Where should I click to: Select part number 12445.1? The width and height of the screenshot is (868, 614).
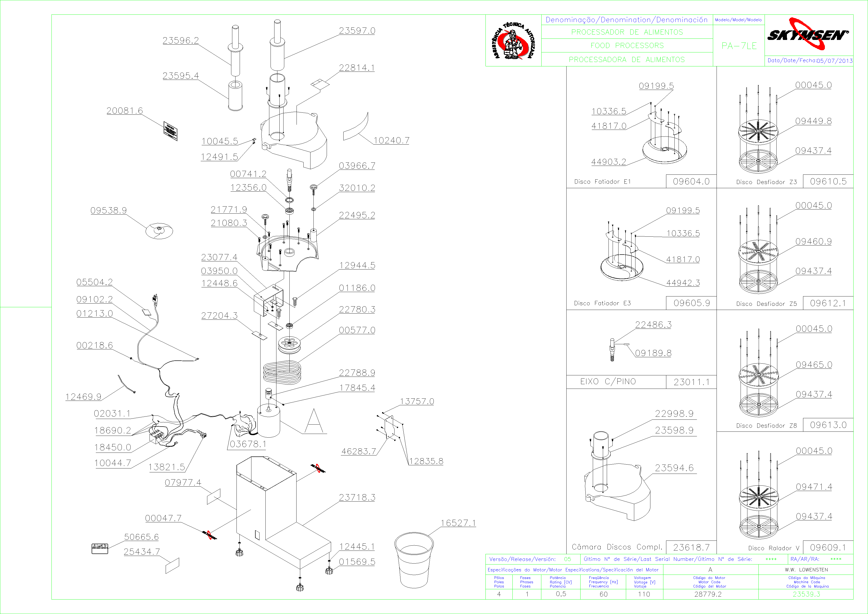[x=357, y=547]
